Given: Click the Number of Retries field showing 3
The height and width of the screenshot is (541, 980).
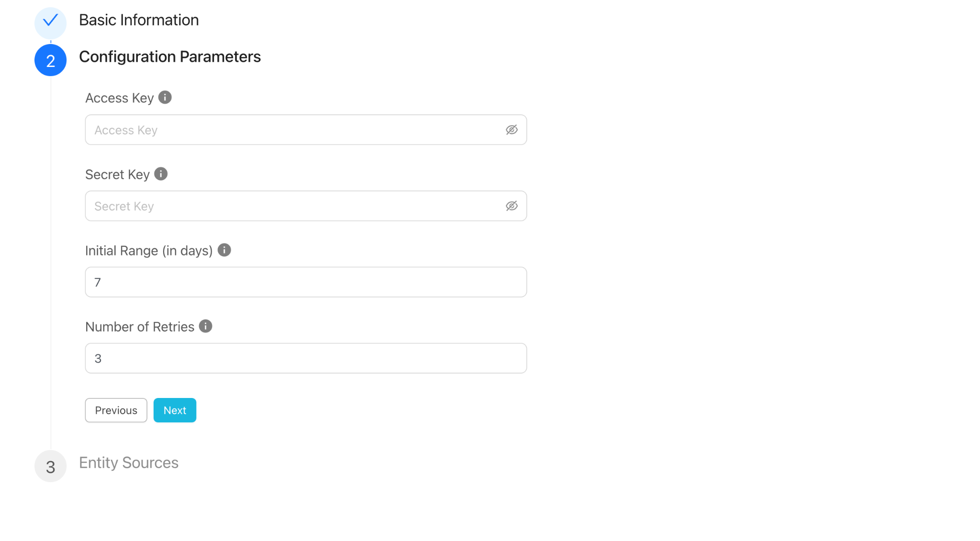Looking at the screenshot, I should pos(306,358).
